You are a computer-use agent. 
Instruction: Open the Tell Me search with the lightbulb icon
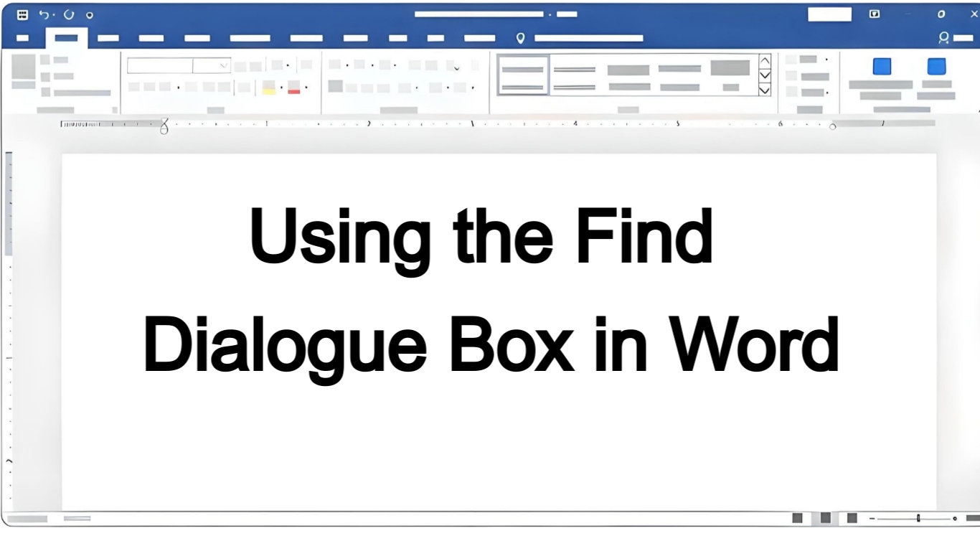pos(521,38)
